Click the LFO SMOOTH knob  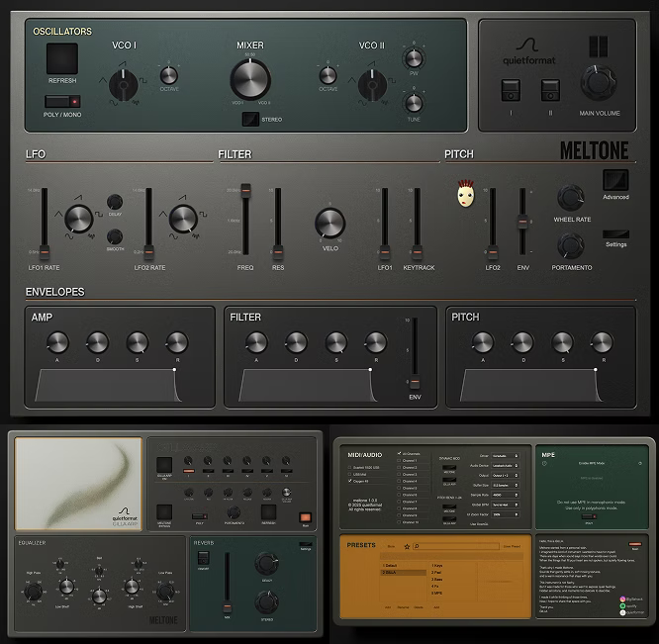(115, 237)
